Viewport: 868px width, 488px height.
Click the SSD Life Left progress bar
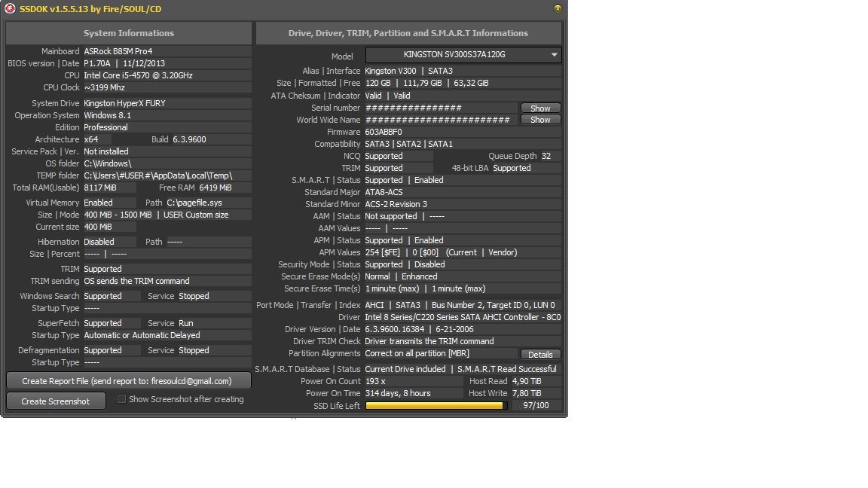[x=436, y=406]
